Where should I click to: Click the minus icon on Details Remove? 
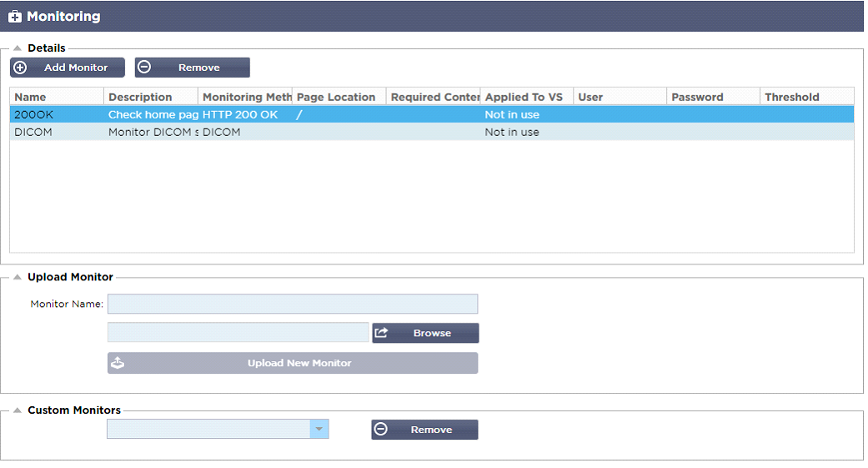coord(144,68)
